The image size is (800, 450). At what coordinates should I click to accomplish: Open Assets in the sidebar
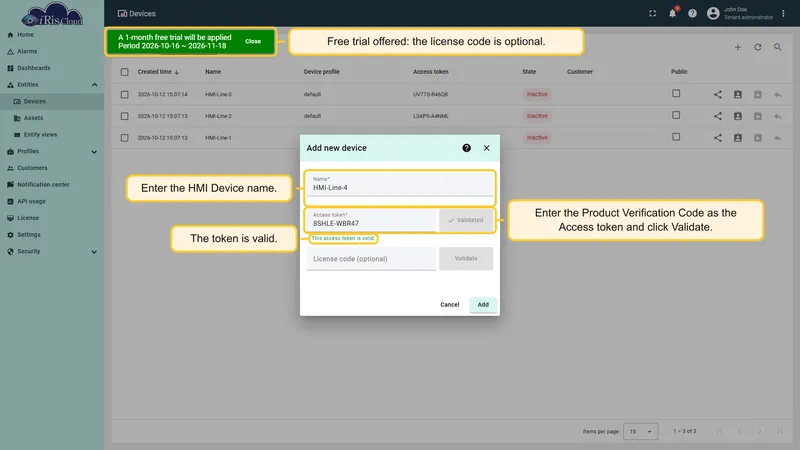tap(52, 118)
